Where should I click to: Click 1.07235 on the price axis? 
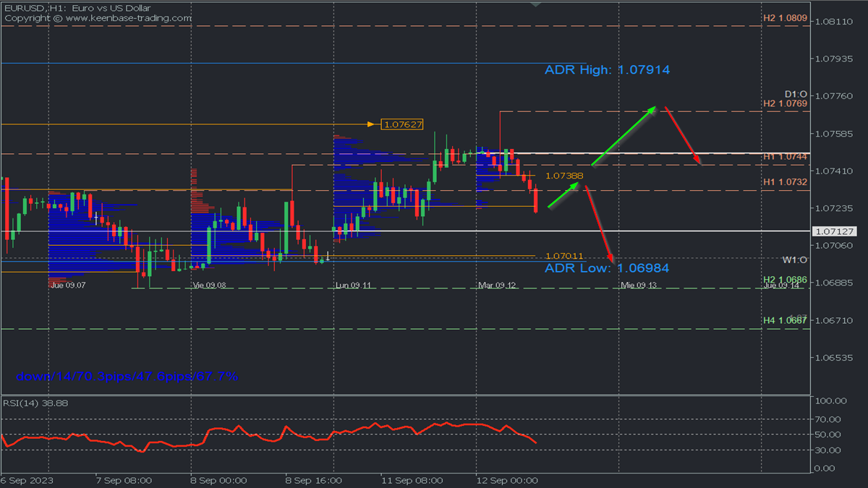(833, 208)
